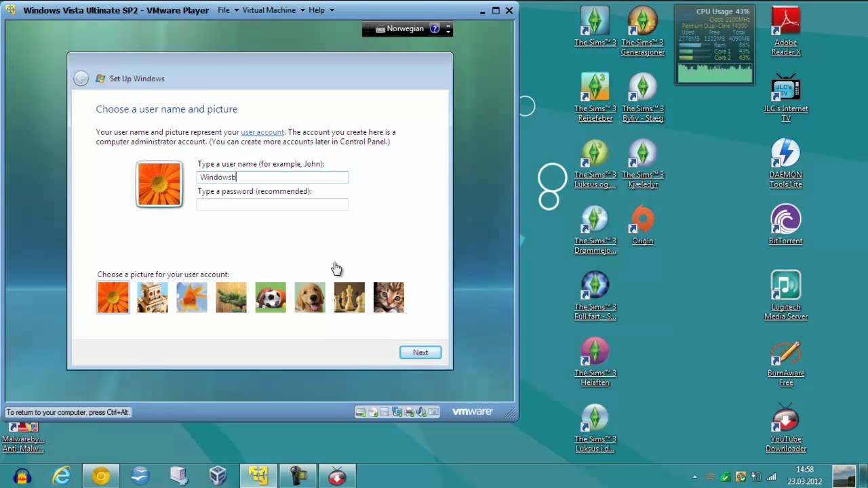Viewport: 868px width, 488px height.
Task: Open The Sims 3 Kjæledyr shortcut
Action: click(642, 163)
